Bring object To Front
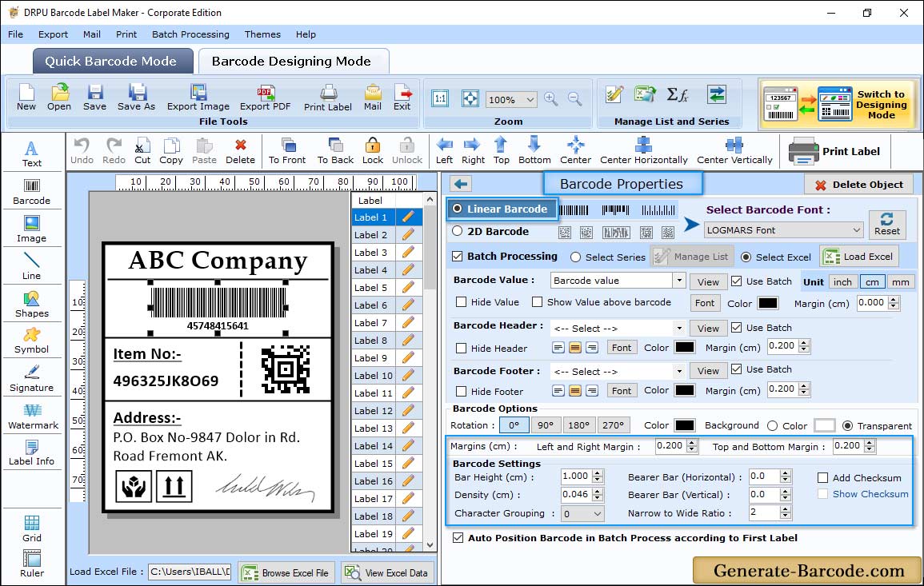The width and height of the screenshot is (924, 586). pos(287,151)
